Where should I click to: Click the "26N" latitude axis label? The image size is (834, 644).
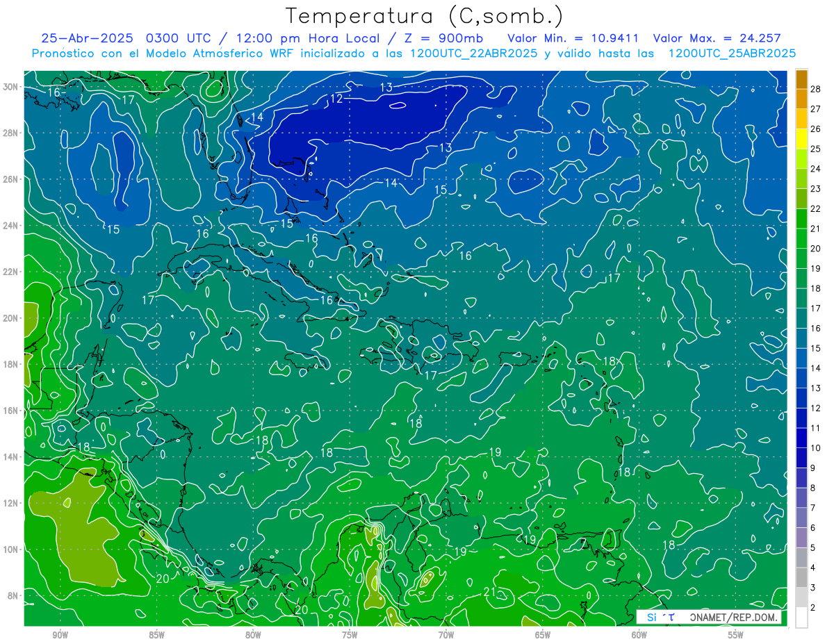point(10,179)
